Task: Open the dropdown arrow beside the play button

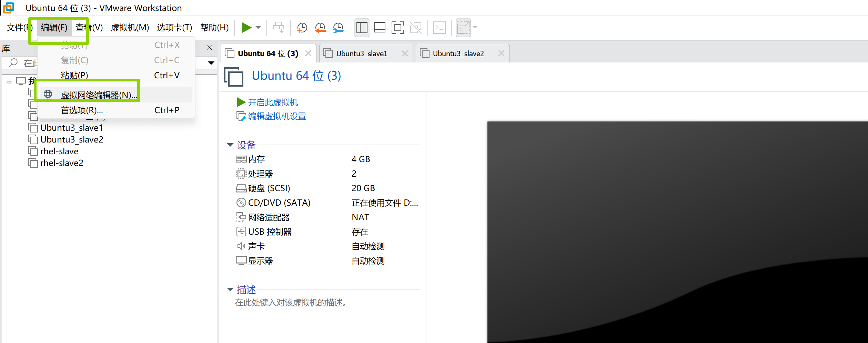Action: tap(258, 28)
